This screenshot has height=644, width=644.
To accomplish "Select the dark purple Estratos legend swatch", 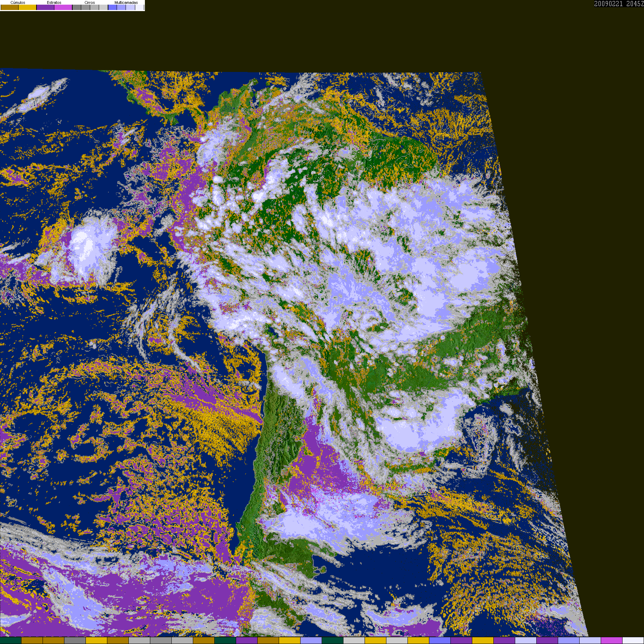I will (45, 7).
